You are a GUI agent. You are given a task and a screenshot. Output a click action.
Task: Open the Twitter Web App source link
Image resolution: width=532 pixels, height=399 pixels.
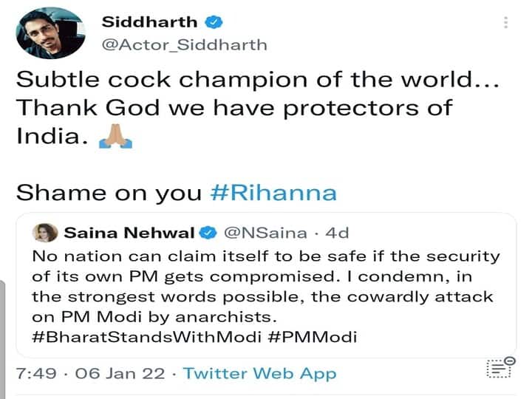[260, 374]
